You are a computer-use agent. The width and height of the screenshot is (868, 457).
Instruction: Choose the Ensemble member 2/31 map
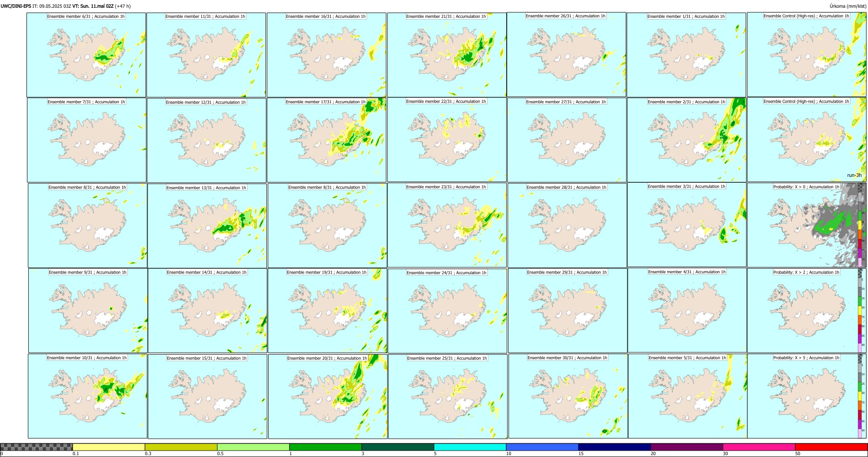687,140
